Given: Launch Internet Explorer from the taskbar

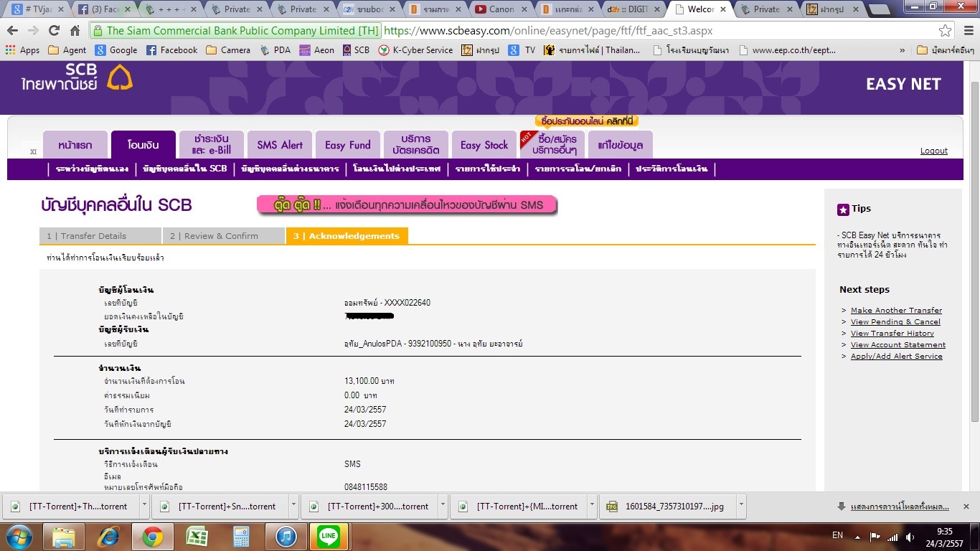Looking at the screenshot, I should 108,536.
